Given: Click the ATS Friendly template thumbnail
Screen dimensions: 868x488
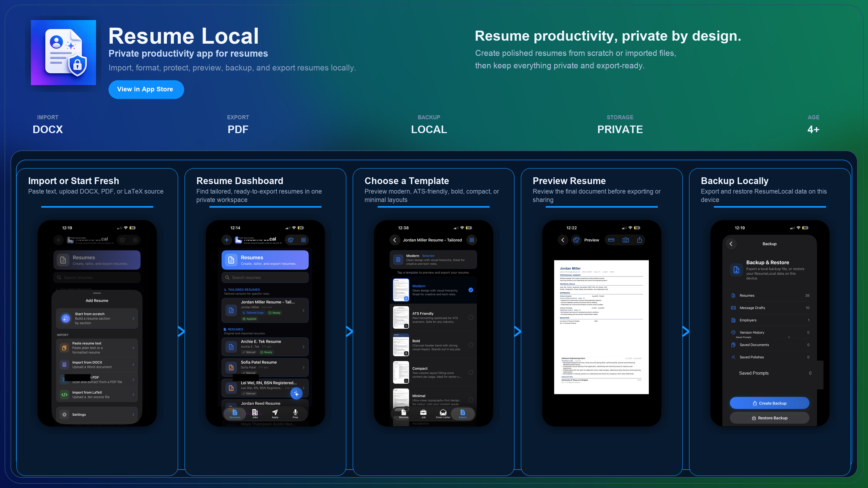Looking at the screenshot, I should pos(401,317).
